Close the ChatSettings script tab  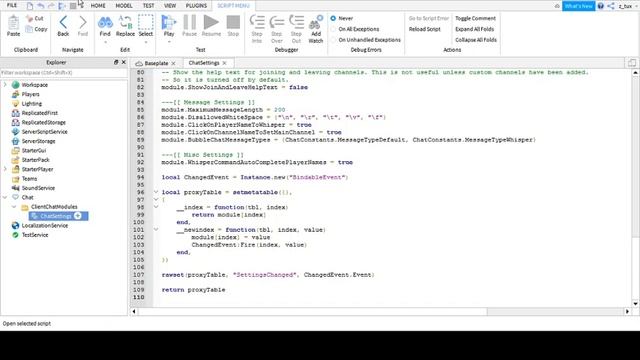pos(224,63)
